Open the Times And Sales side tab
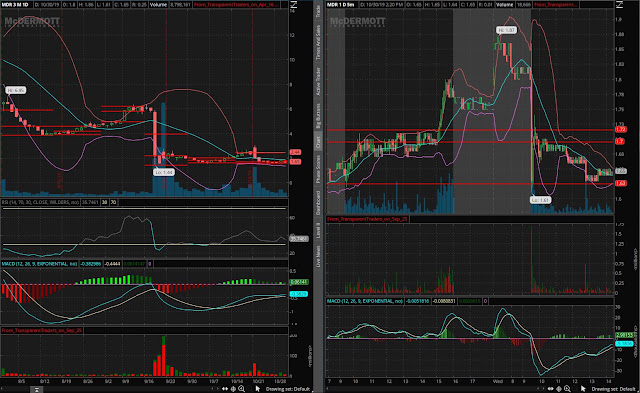Screen dimensions: 640x393 click(x=318, y=42)
